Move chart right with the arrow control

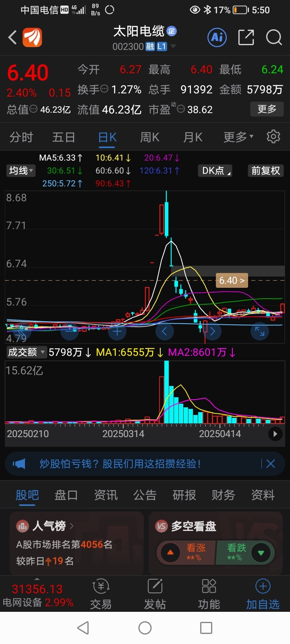(x=212, y=332)
